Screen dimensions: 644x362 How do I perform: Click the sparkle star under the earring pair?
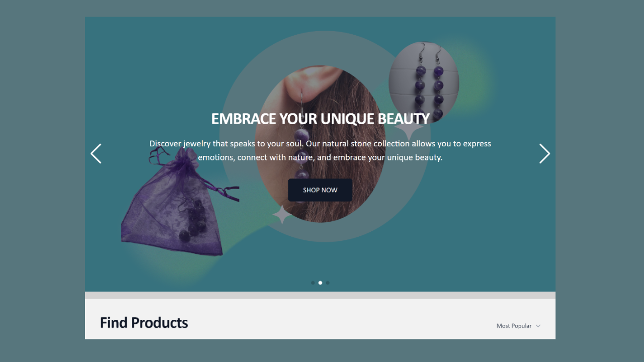click(409, 129)
